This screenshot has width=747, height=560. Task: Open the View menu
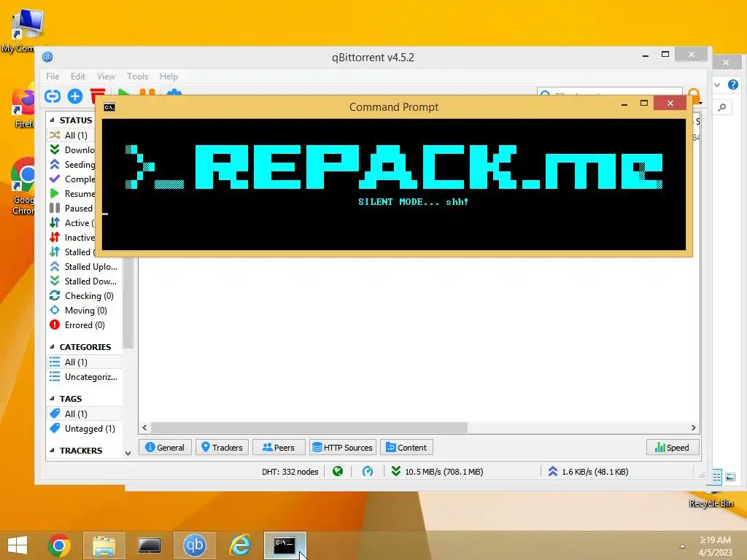tap(106, 76)
